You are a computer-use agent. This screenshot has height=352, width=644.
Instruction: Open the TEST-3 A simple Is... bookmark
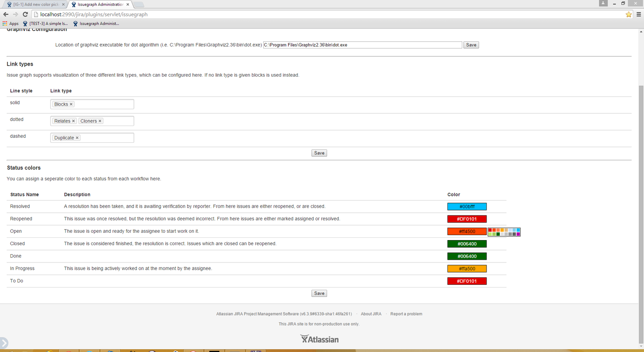45,23
